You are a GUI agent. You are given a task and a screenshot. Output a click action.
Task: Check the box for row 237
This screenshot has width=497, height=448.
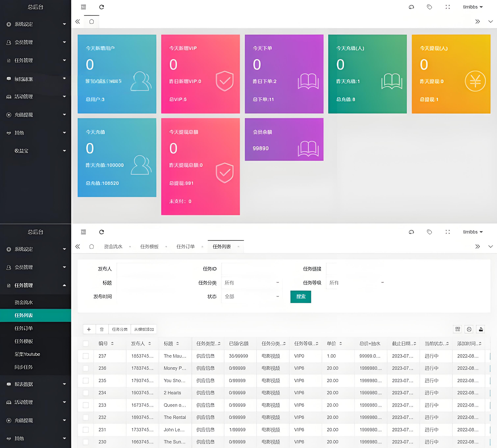tap(86, 356)
